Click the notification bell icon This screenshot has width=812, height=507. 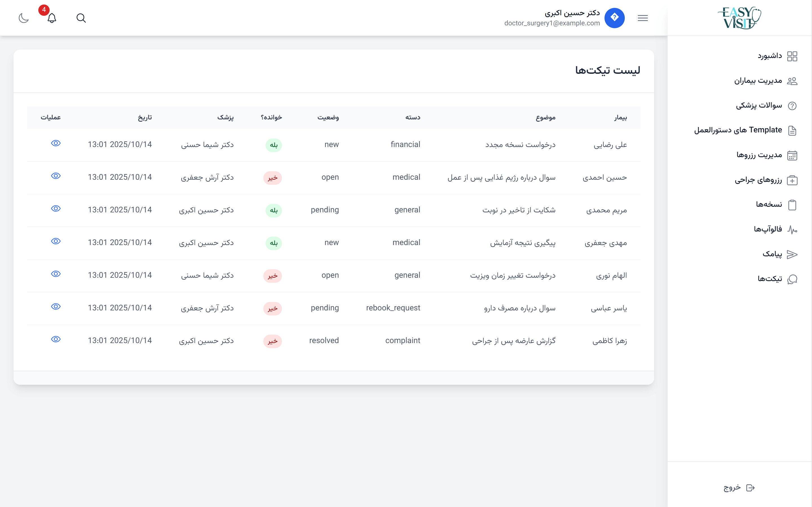tap(52, 18)
